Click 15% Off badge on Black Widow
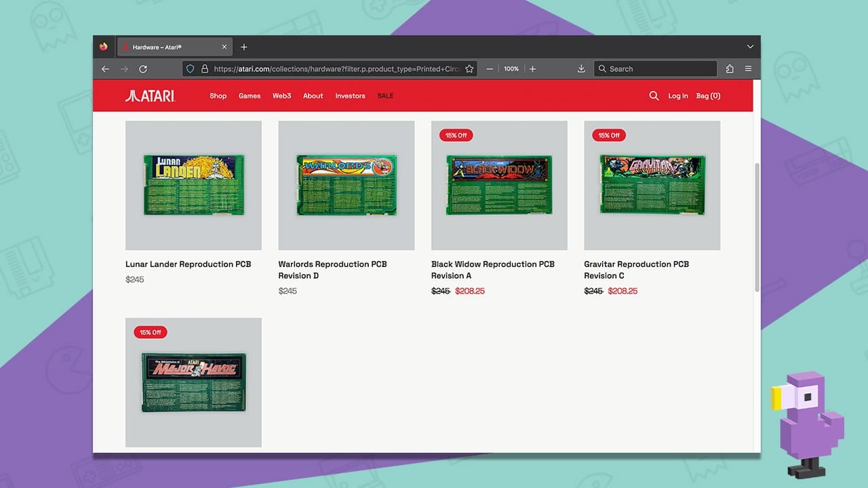Screen dimensions: 868x488 click(x=456, y=136)
